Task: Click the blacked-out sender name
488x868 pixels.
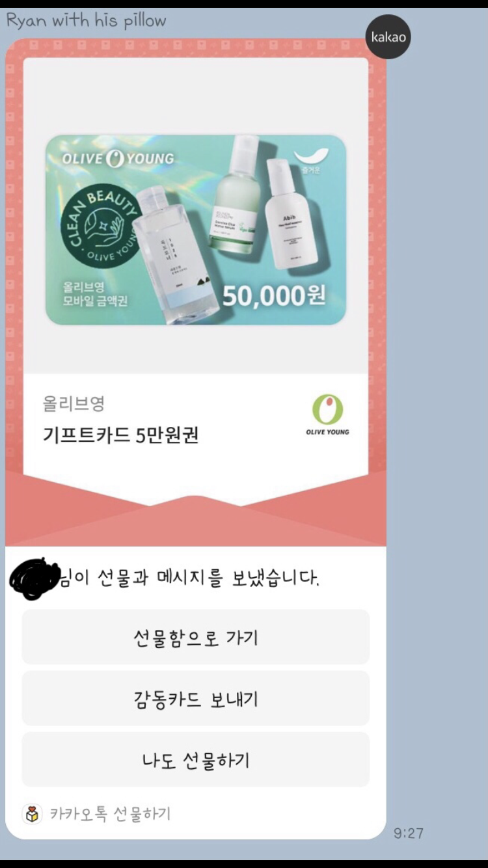Action: click(x=36, y=578)
